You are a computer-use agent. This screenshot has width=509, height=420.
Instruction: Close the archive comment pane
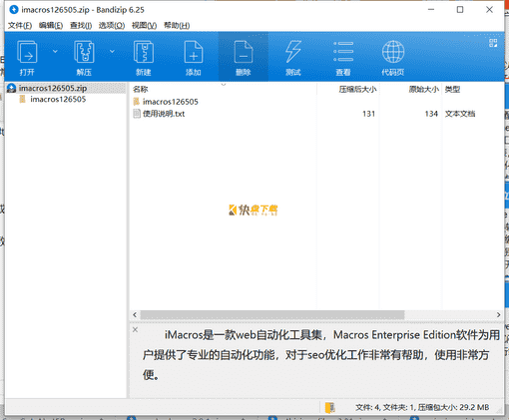(135, 329)
